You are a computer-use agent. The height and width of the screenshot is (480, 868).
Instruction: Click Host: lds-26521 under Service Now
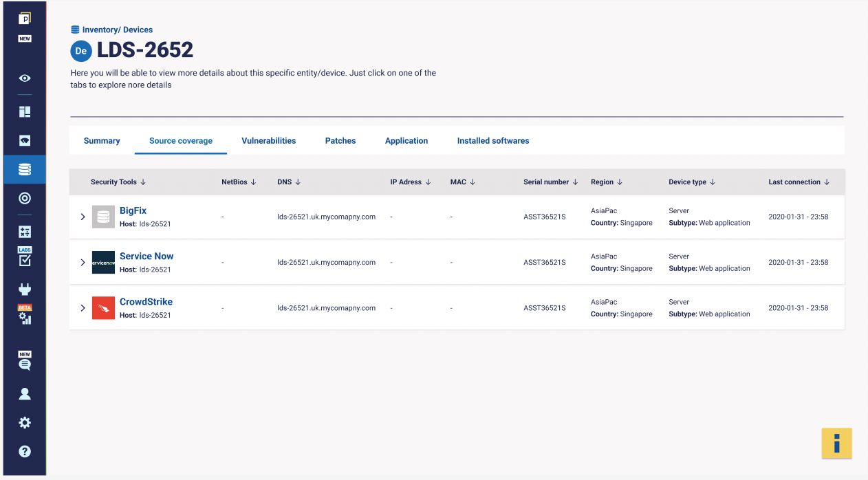(x=145, y=270)
